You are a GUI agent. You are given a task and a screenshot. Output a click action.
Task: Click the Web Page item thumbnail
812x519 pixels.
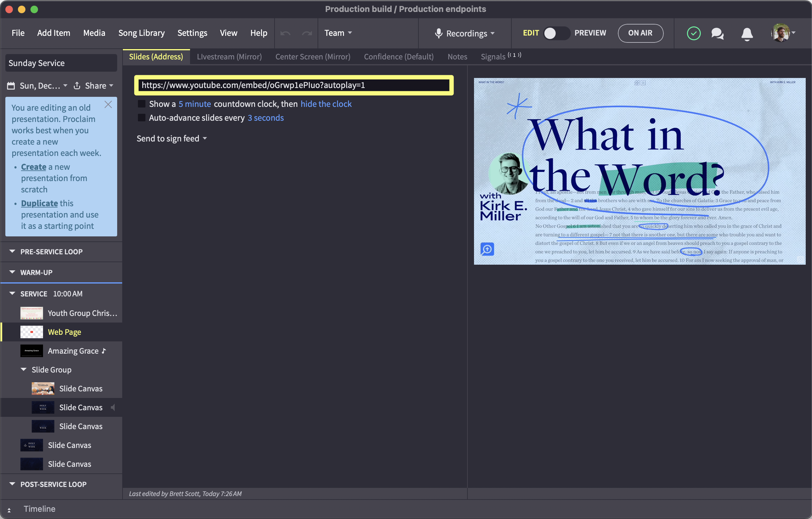[31, 332]
